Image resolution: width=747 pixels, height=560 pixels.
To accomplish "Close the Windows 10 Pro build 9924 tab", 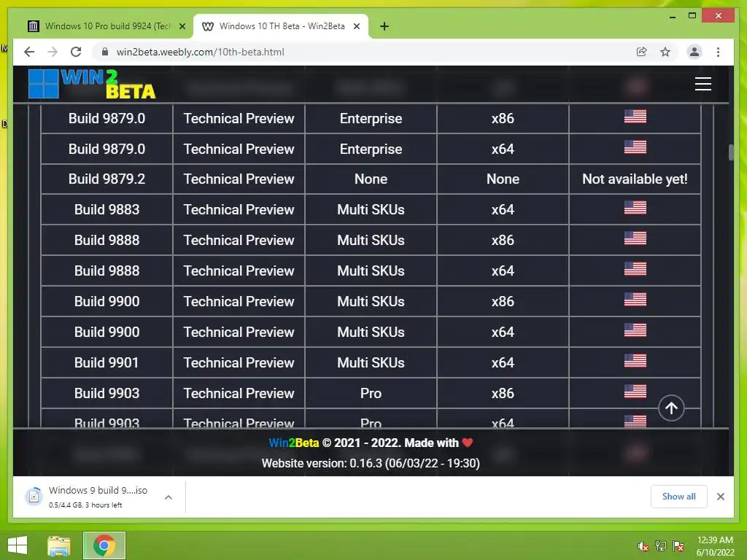I will (x=182, y=26).
